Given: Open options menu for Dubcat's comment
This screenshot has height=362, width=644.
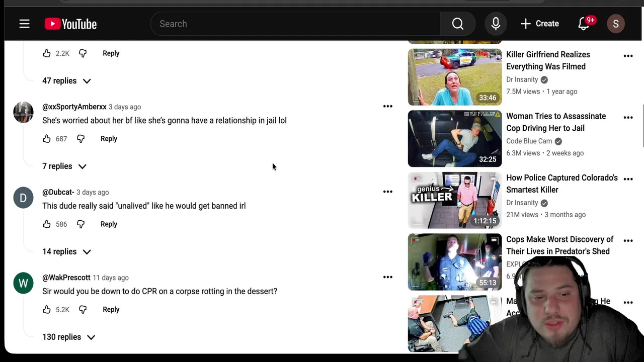Looking at the screenshot, I should click(x=387, y=192).
